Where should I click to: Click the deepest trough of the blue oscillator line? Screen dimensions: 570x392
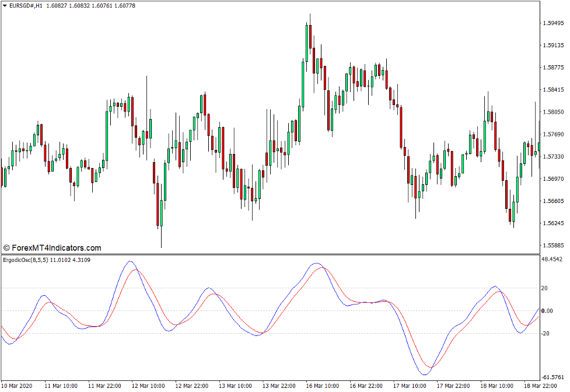[x=424, y=374]
